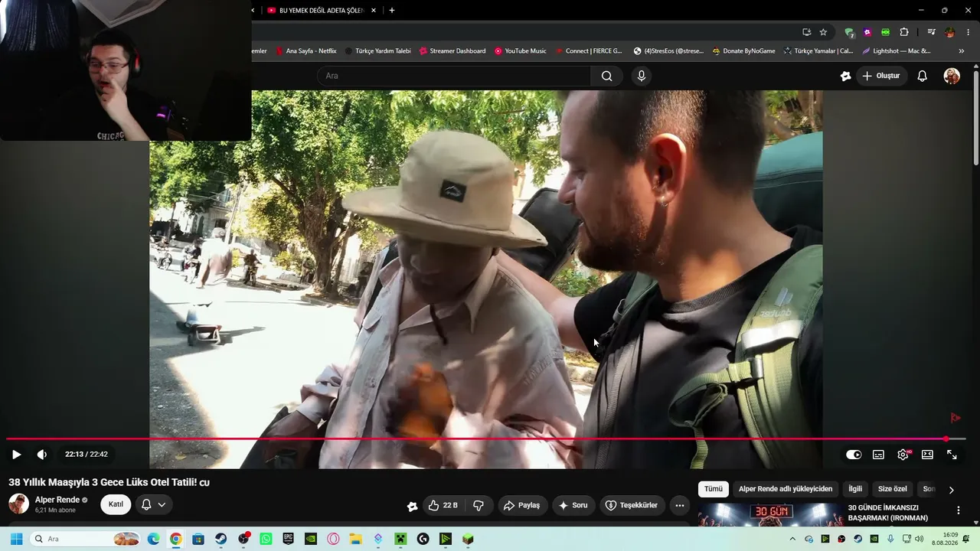Image resolution: width=980 pixels, height=551 pixels.
Task: Play the paused YouTube video
Action: tap(16, 455)
